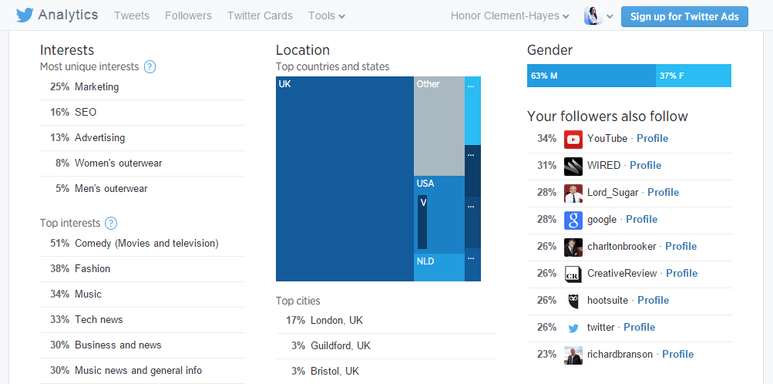Viewport: 773px width, 384px height.
Task: Click the hootsuite owl icon
Action: [573, 301]
